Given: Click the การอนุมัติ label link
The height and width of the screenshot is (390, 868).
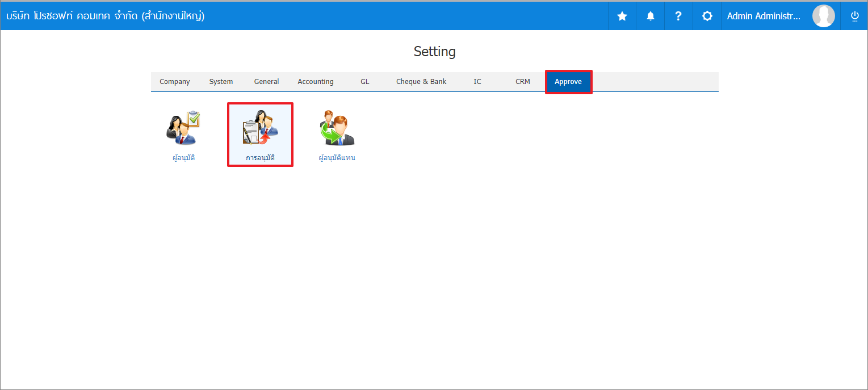Looking at the screenshot, I should click(x=261, y=158).
